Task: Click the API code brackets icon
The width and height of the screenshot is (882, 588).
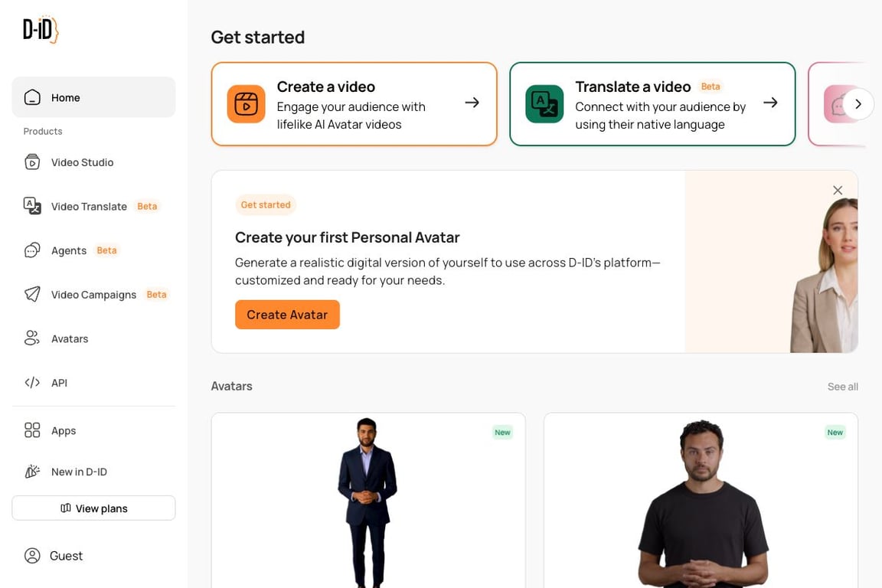Action: (x=32, y=383)
